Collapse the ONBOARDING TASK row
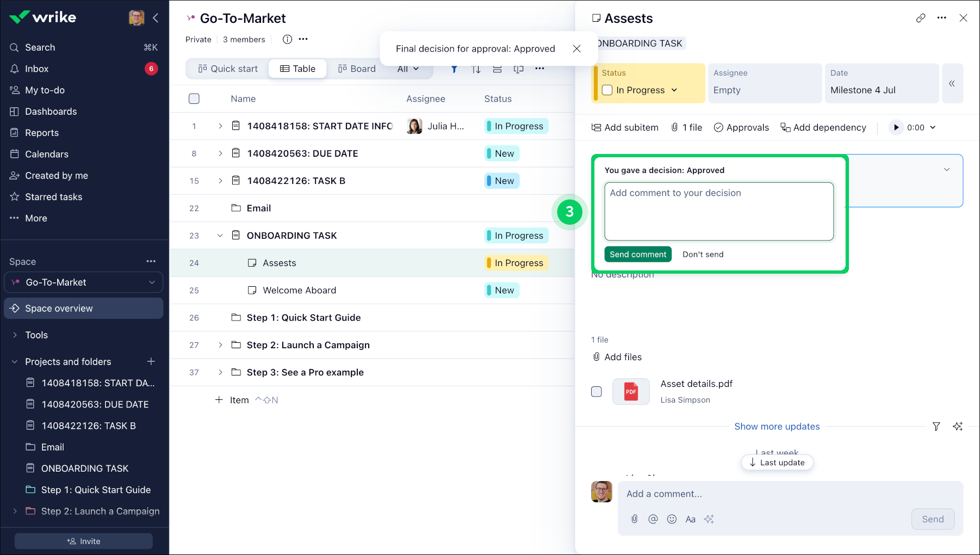This screenshot has width=980, height=555. pos(220,236)
